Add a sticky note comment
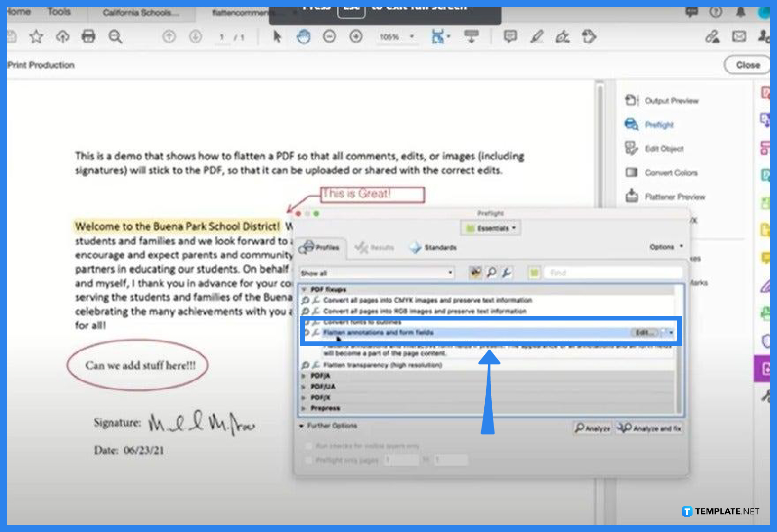This screenshot has width=777, height=532. tap(510, 36)
